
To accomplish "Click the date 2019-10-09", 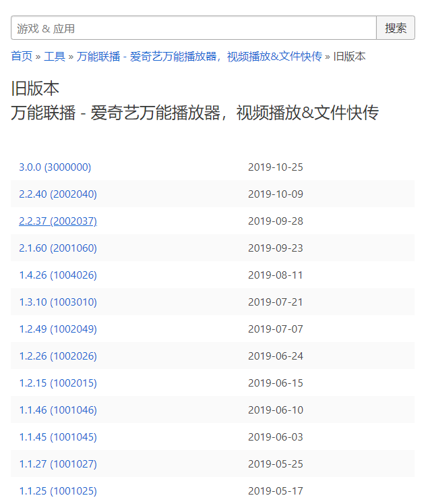I will coord(276,194).
